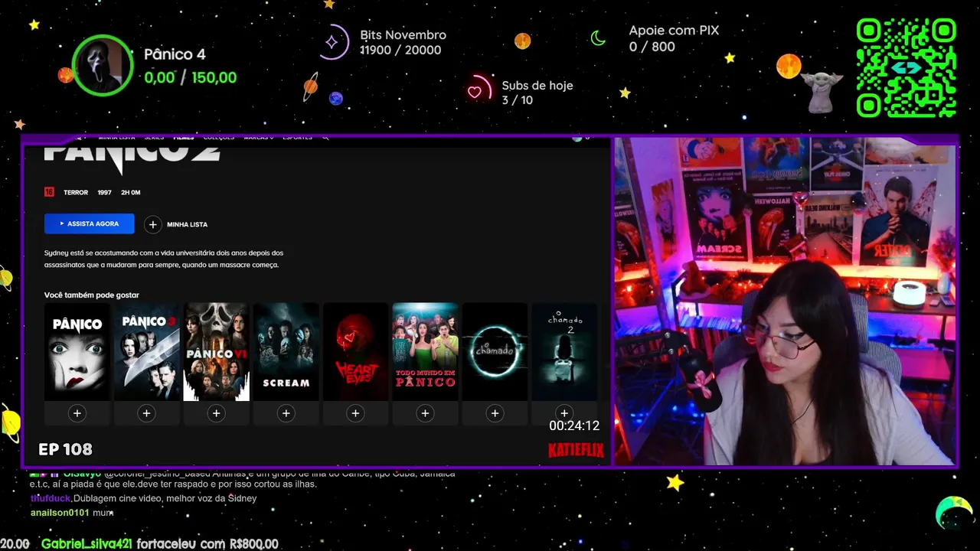Click the Bits Novembro 11900 / 20000 counter
Image resolution: width=980 pixels, height=551 pixels.
point(400,50)
